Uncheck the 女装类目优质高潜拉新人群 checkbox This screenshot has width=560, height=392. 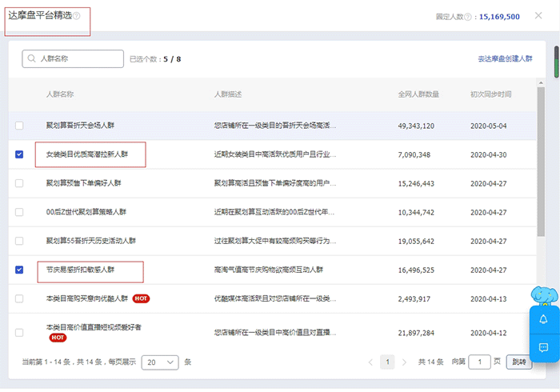pyautogui.click(x=19, y=154)
